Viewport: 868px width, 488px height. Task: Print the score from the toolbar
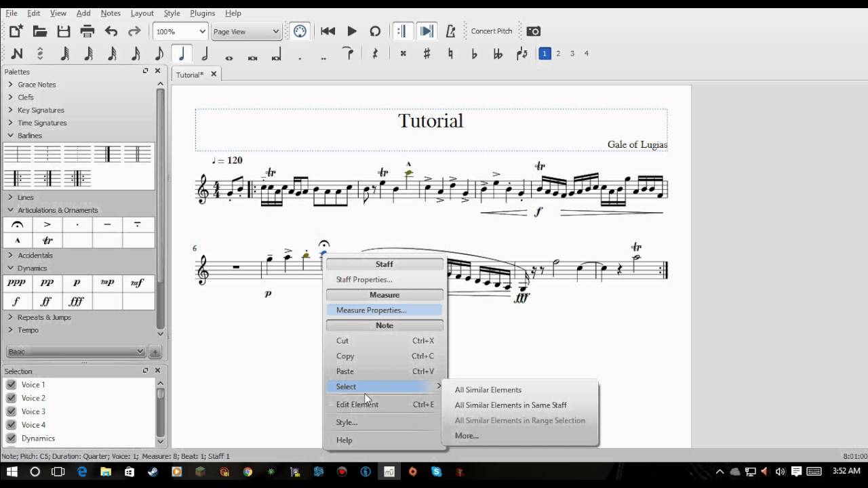[x=87, y=31]
